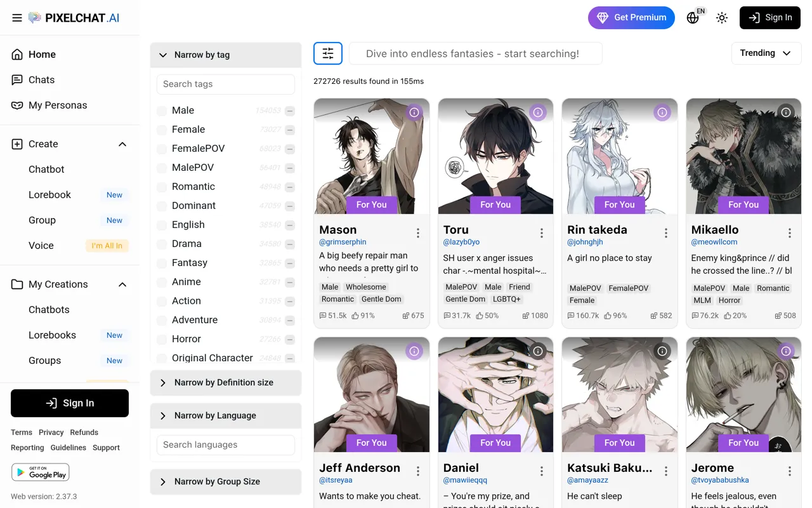The height and width of the screenshot is (508, 812).
Task: Check the Adventure tag checkbox
Action: [162, 321]
